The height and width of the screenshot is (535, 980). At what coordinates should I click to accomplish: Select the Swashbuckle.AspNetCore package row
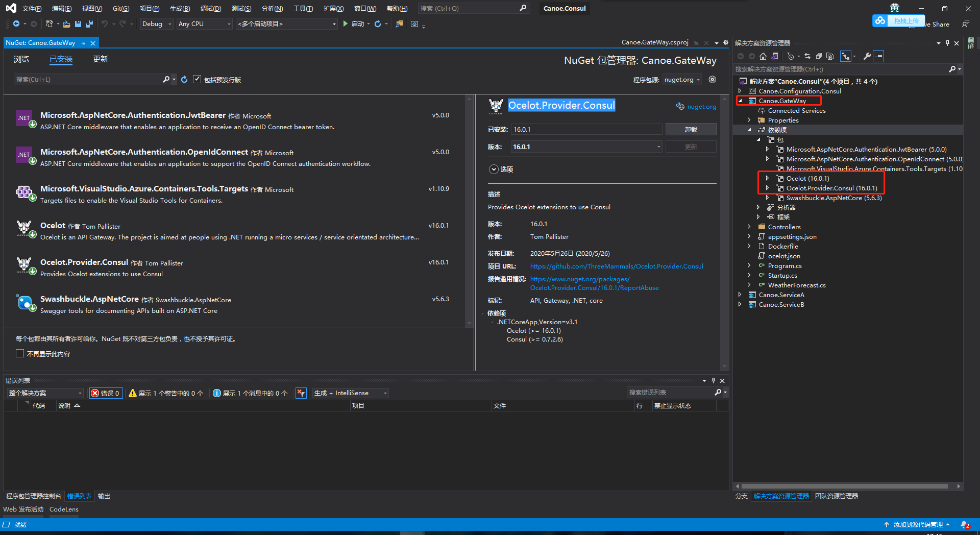pyautogui.click(x=235, y=305)
